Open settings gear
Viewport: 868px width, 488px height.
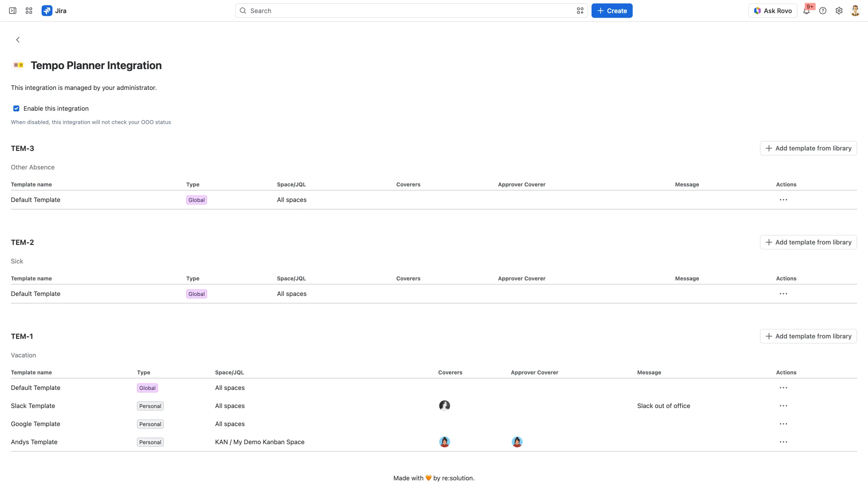pyautogui.click(x=839, y=11)
